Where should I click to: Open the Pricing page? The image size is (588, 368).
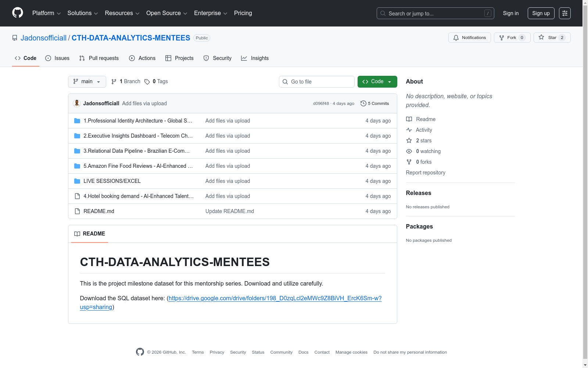coord(243,13)
